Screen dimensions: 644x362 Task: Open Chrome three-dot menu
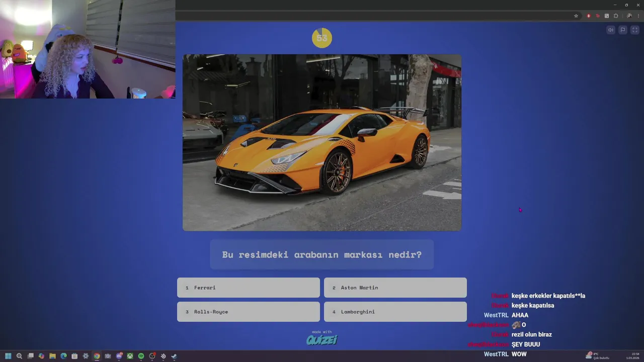(x=638, y=16)
